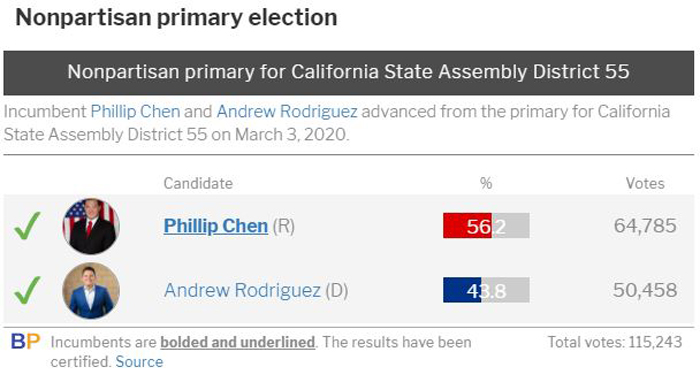
Task: Open the bold underlined Phillip Chen link
Action: pos(216,226)
